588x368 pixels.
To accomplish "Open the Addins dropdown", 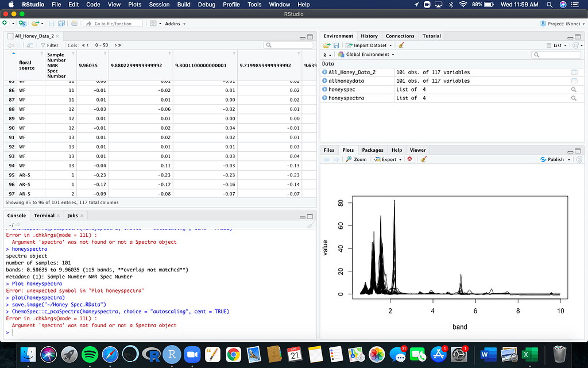I will point(175,24).
